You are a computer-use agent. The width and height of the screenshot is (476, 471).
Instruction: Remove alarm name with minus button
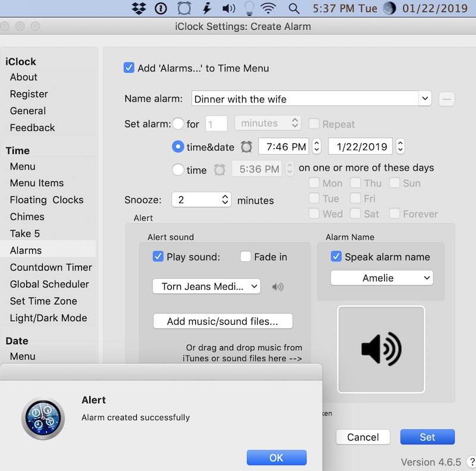[447, 99]
